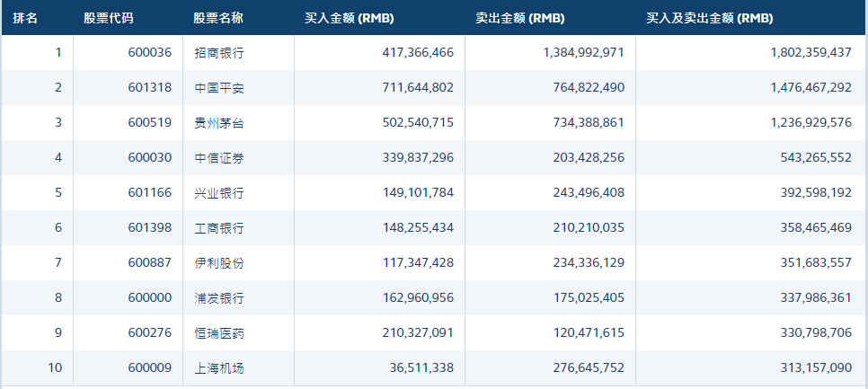Click buy amount 117,347,428
This screenshot has width=868, height=389.
(418, 262)
